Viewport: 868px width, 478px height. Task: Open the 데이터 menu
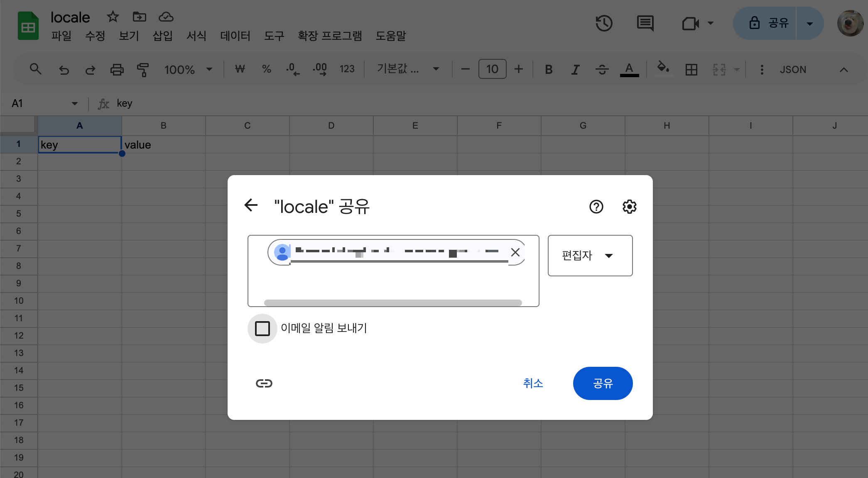click(235, 36)
